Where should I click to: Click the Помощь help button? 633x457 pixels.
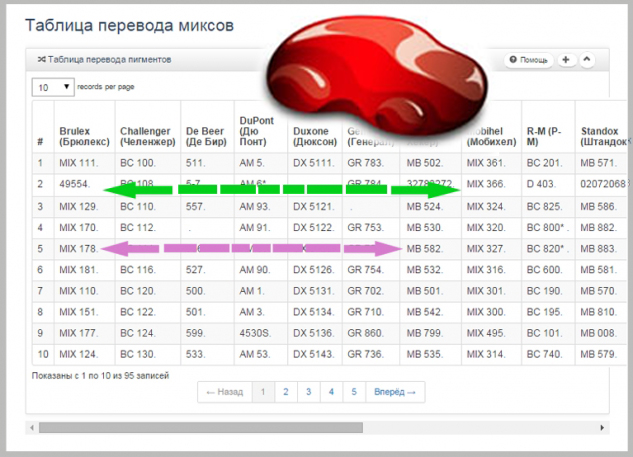528,60
